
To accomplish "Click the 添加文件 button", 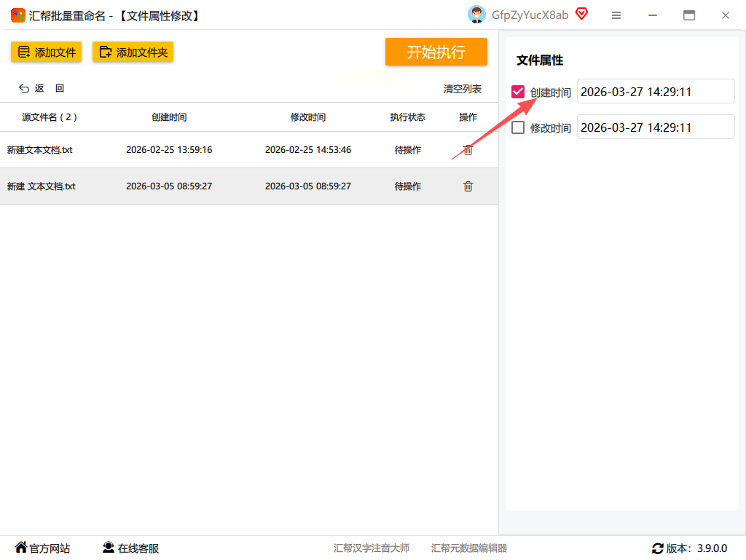I will 46,52.
